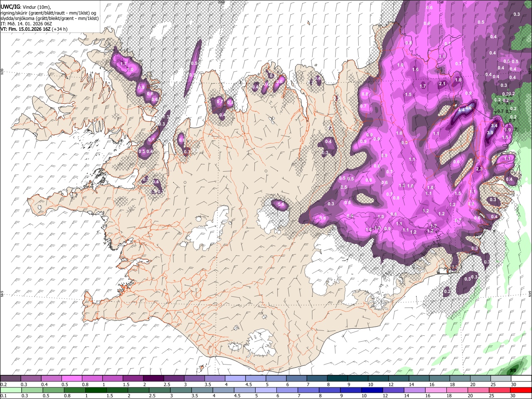This screenshot has width=532, height=399.
Task: Click the 'Vindur (10m),' text
Action: 36,7
